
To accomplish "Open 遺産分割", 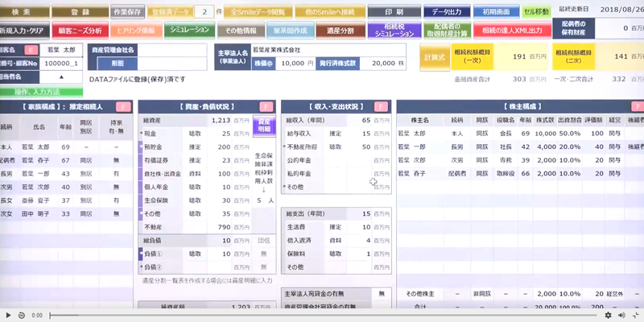I will click(x=341, y=31).
